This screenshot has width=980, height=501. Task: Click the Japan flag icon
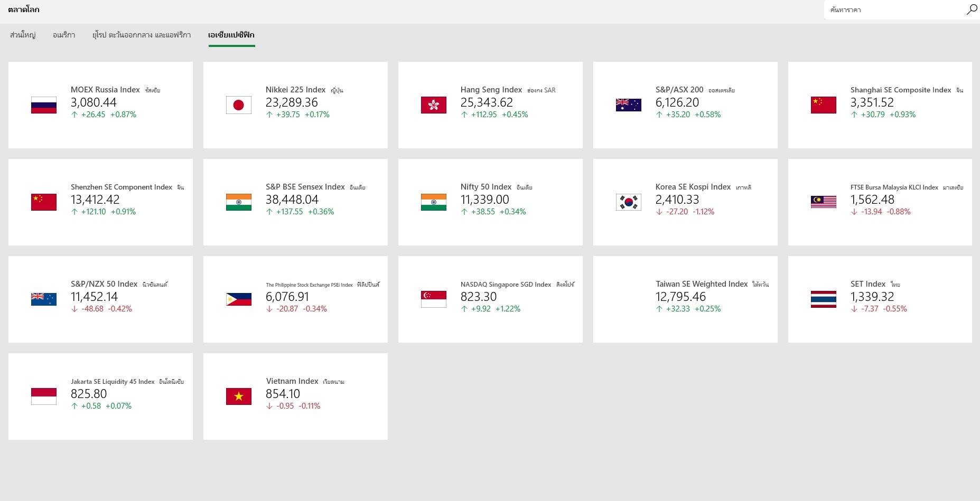pos(239,105)
